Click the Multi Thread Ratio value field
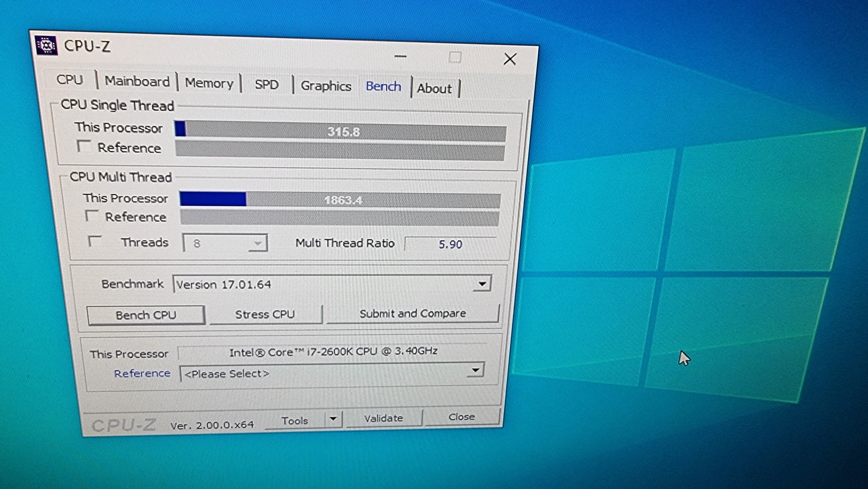Screen dimensions: 868x489 pos(450,244)
